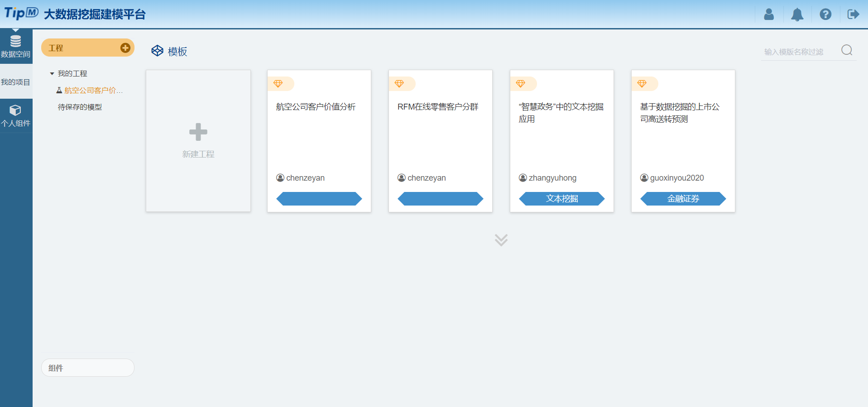Open the user profile icon
The width and height of the screenshot is (868, 407).
pyautogui.click(x=769, y=14)
